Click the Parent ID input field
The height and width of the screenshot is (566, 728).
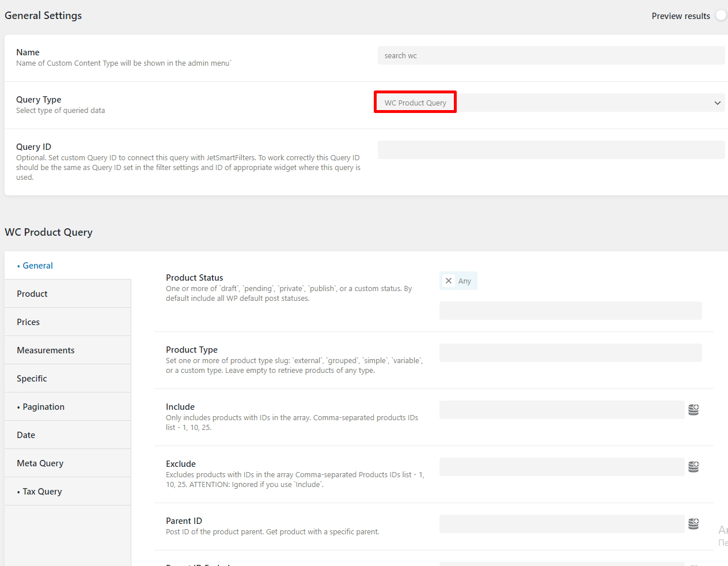[562, 524]
